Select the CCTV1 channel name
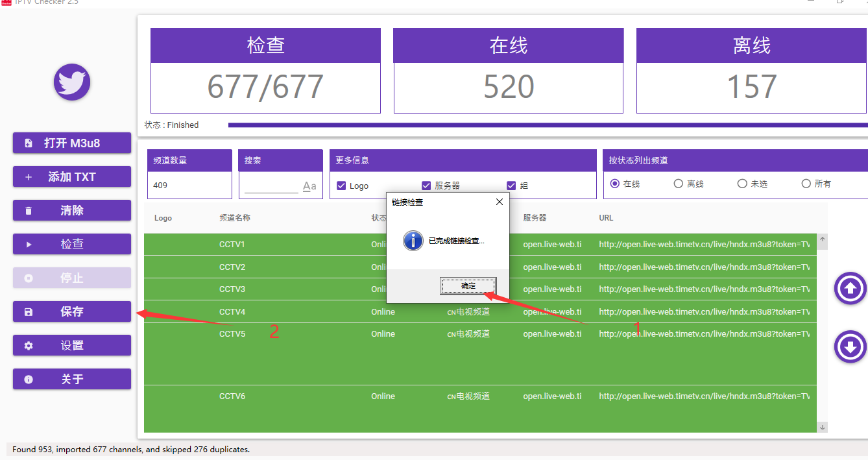Viewport: 868px width, 460px height. click(x=232, y=245)
